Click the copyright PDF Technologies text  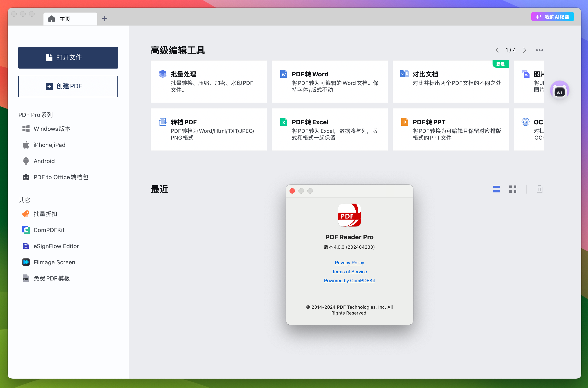[349, 310]
